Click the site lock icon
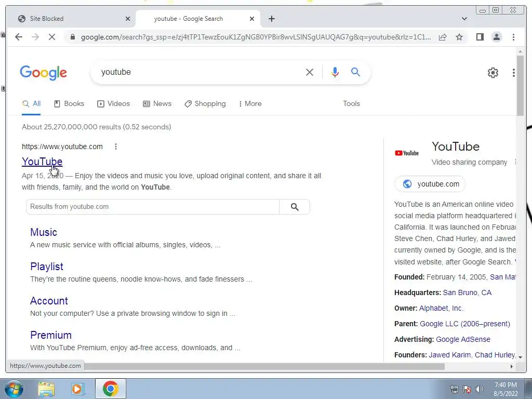 pos(72,37)
